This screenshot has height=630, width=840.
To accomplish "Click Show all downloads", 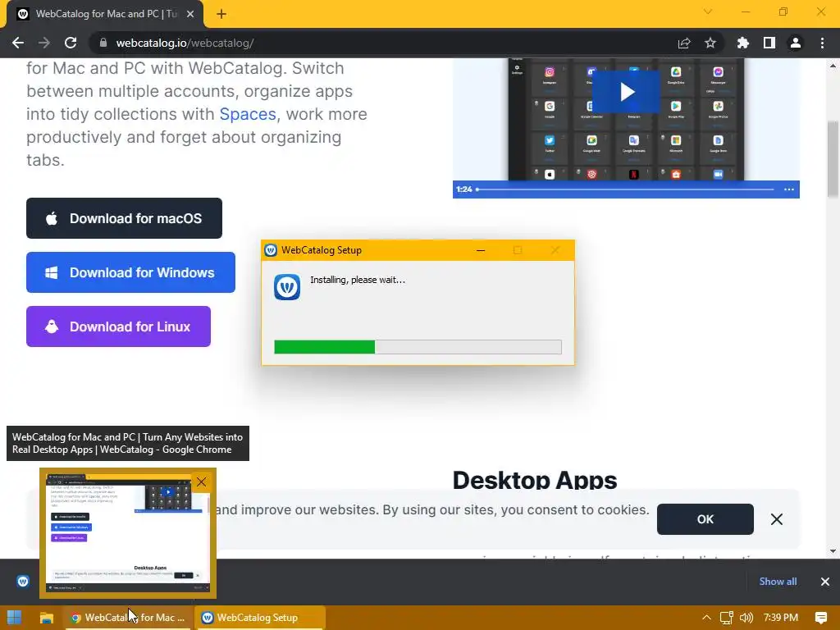I will point(778,582).
